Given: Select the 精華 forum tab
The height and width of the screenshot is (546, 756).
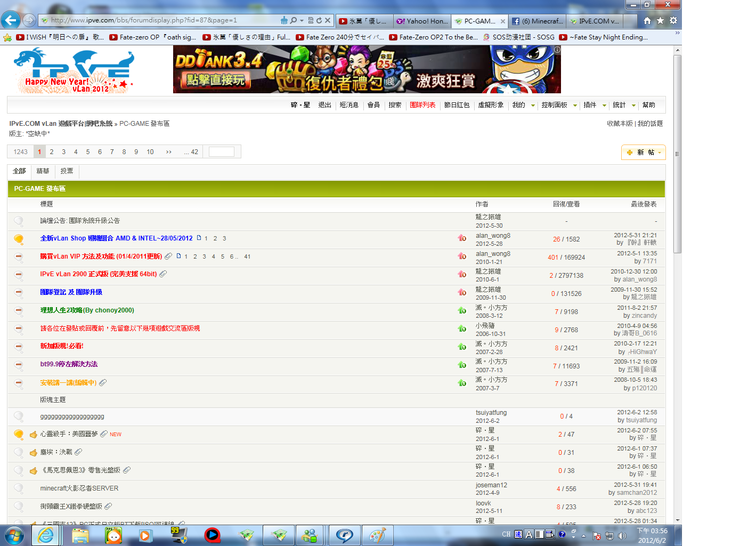Looking at the screenshot, I should pos(43,171).
